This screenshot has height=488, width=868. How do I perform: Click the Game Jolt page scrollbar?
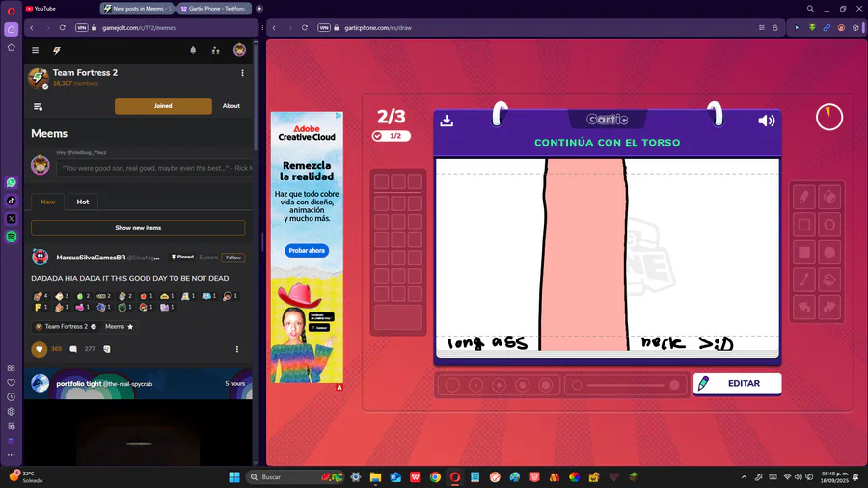(256, 96)
